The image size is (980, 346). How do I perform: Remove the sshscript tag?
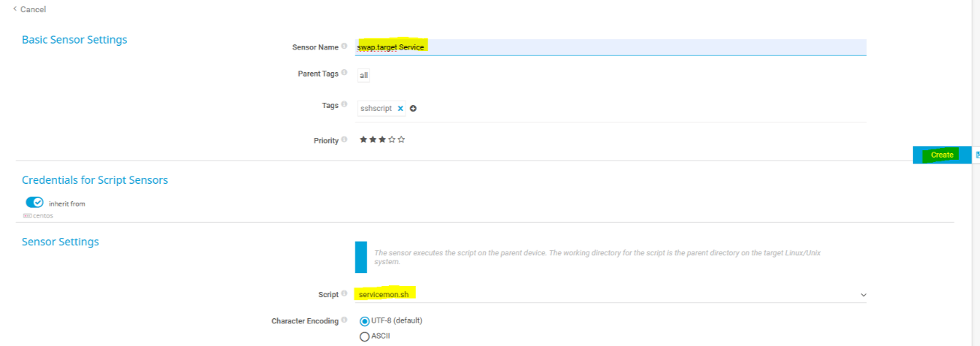point(400,109)
